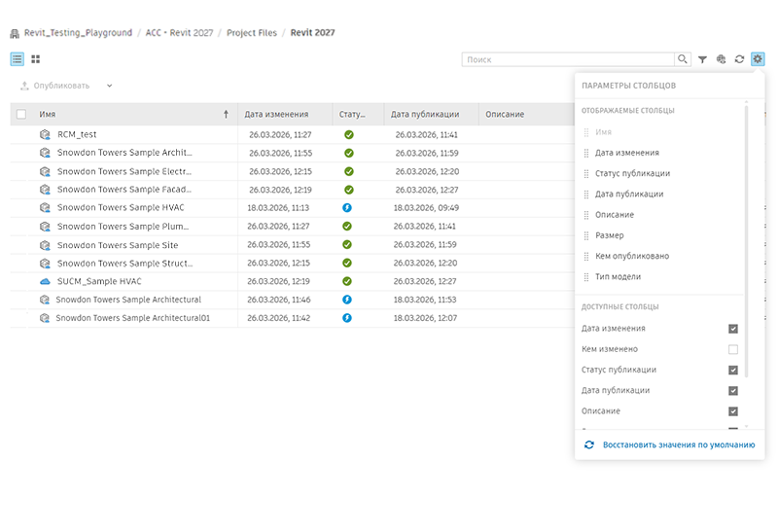Image resolution: width=778 pixels, height=532 pixels.
Task: Click Восстановить значения по умолчанию link
Action: pos(679,444)
